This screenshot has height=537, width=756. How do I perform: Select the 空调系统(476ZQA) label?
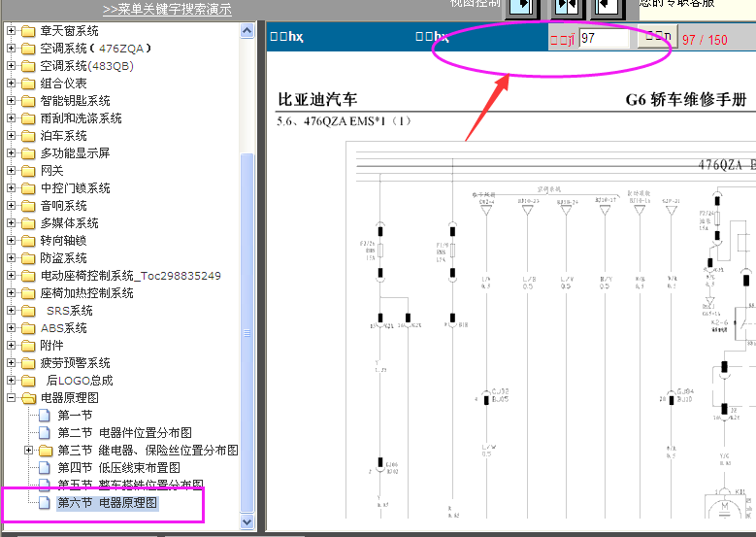(x=95, y=49)
